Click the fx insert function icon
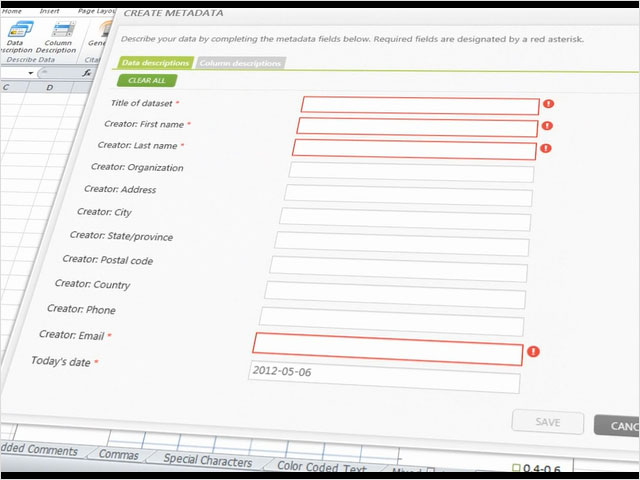This screenshot has height=480, width=640. pyautogui.click(x=88, y=73)
